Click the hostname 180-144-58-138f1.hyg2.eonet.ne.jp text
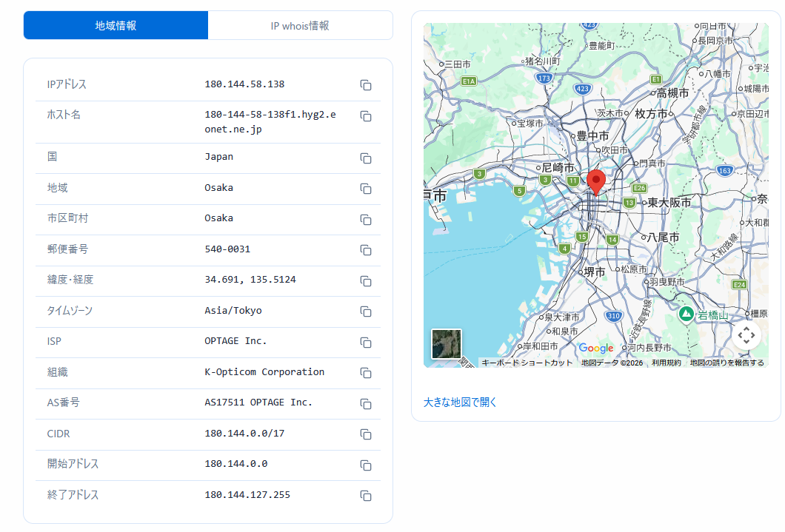The image size is (785, 532). click(x=270, y=121)
